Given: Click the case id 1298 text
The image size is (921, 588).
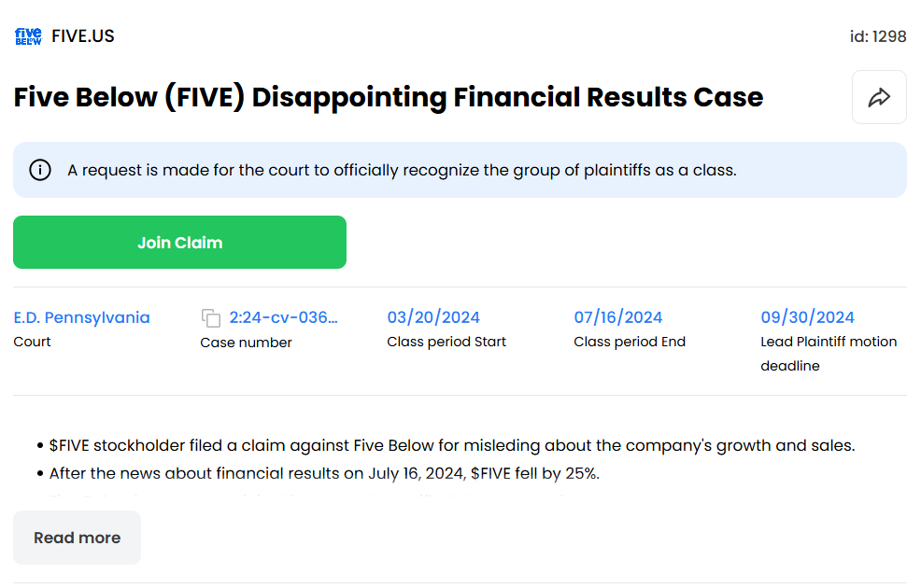Looking at the screenshot, I should pos(878,36).
